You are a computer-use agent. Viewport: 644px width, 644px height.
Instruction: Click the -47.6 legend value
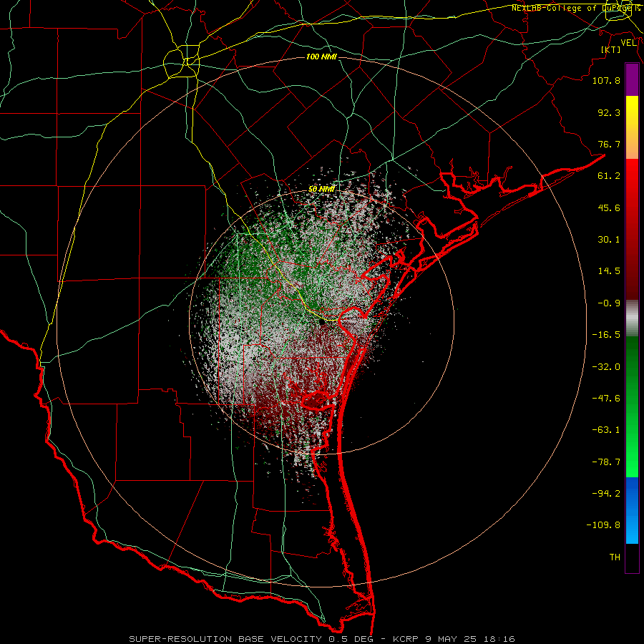point(606,399)
